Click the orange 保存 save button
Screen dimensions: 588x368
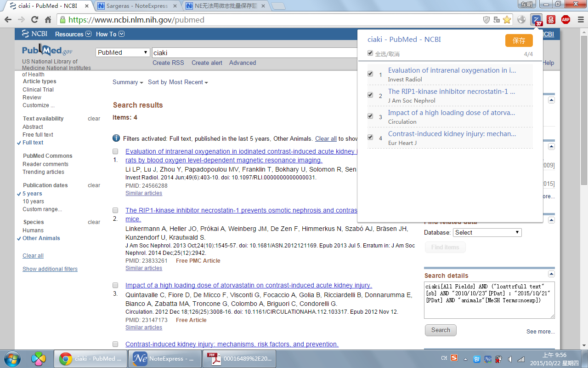[x=519, y=40]
